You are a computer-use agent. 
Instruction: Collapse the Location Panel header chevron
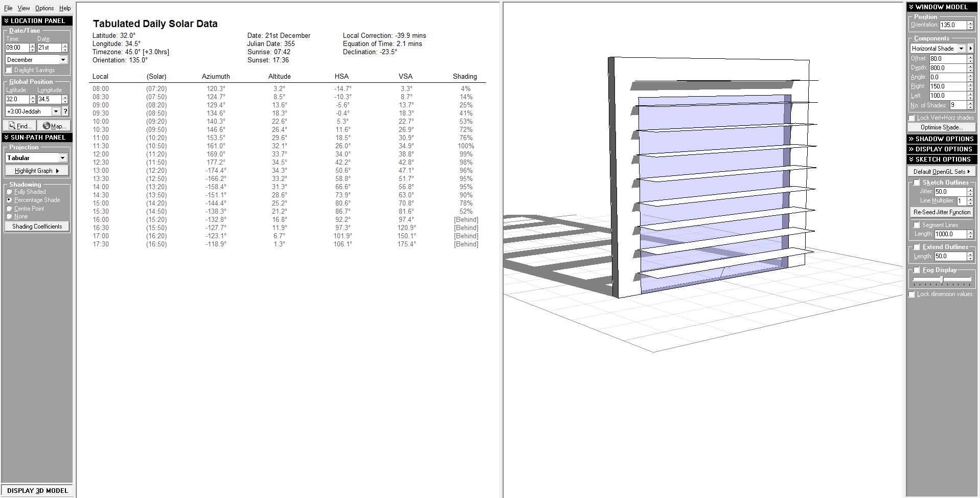coord(7,21)
